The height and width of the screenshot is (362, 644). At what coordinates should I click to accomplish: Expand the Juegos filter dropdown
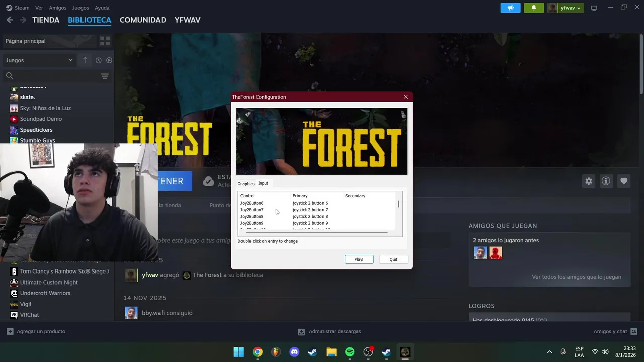click(x=39, y=60)
